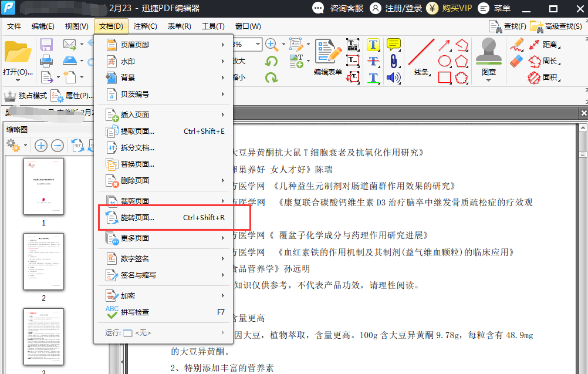Click the thumbnail zoom in plus icon
The height and width of the screenshot is (374, 588).
[41, 146]
